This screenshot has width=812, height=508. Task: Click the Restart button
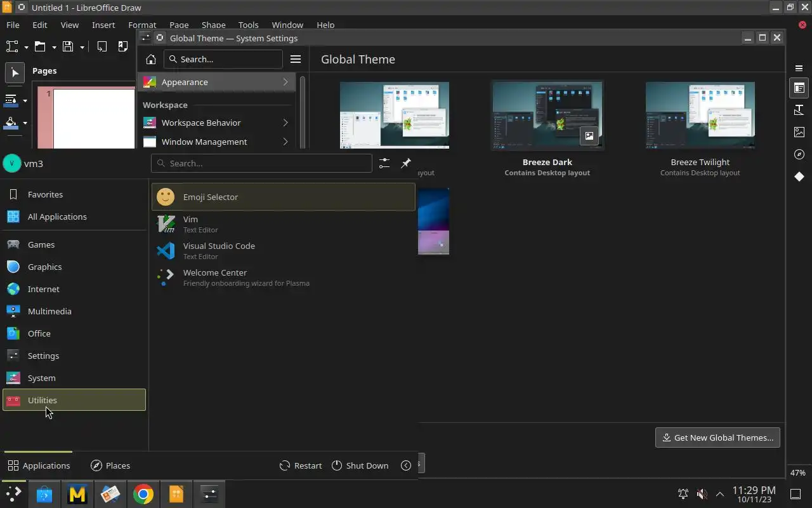pos(301,465)
